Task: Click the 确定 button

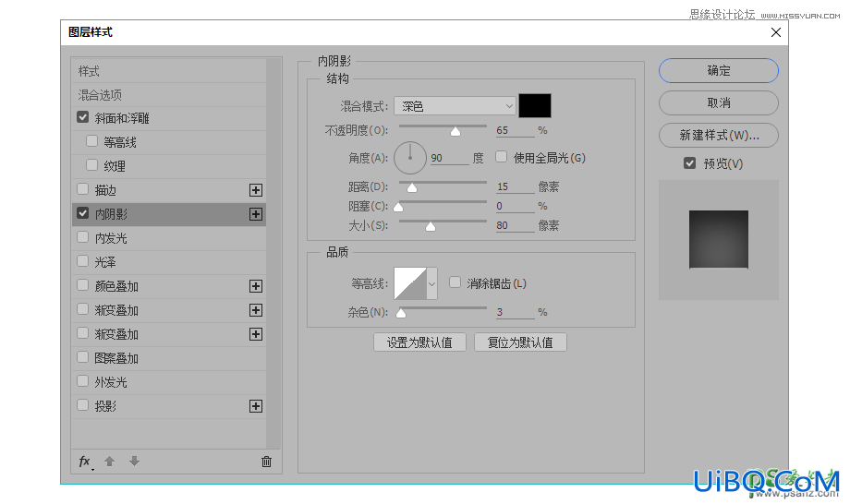Action: pyautogui.click(x=718, y=71)
